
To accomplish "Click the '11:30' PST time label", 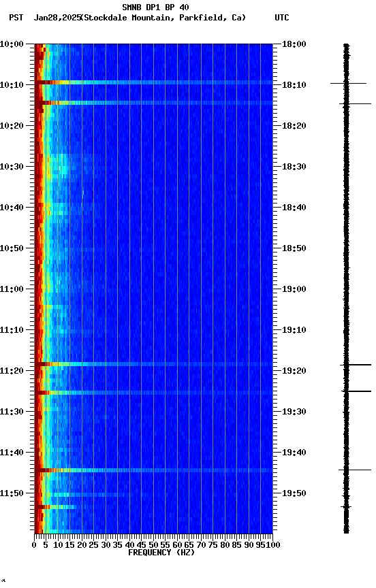I will pyautogui.click(x=12, y=412).
